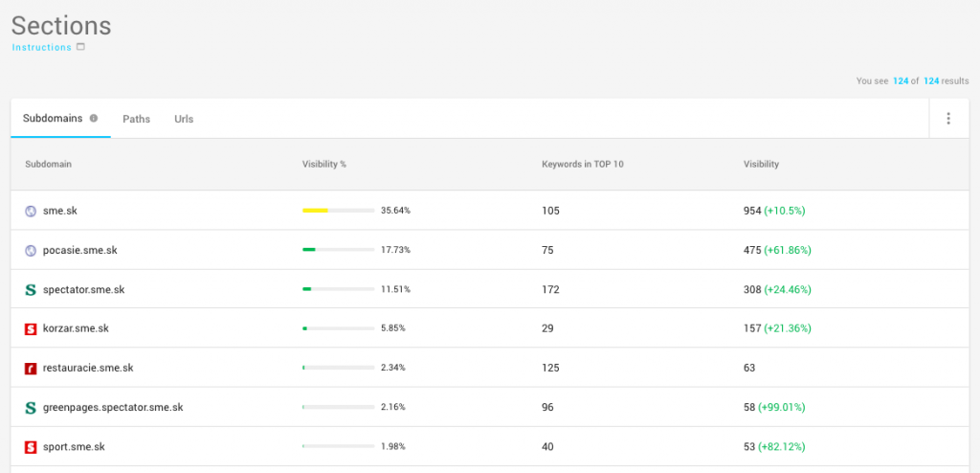Click the yellow 35.64% visibility bar

pyautogui.click(x=338, y=211)
